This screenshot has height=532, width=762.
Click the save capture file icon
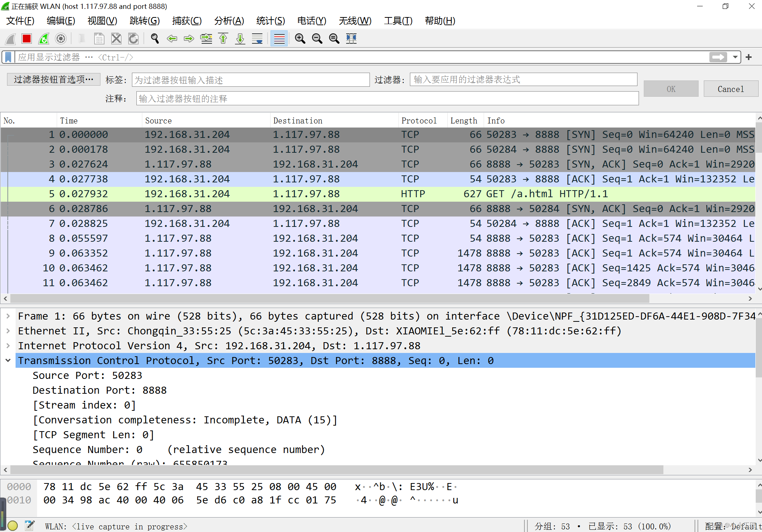[99, 39]
